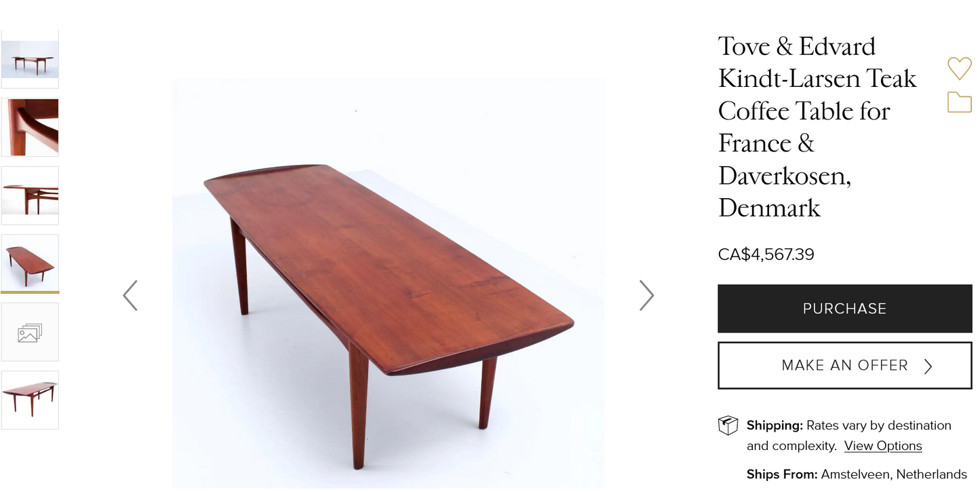Select the first side-view table thumbnail
Screen dimensions: 980x492
click(x=30, y=59)
